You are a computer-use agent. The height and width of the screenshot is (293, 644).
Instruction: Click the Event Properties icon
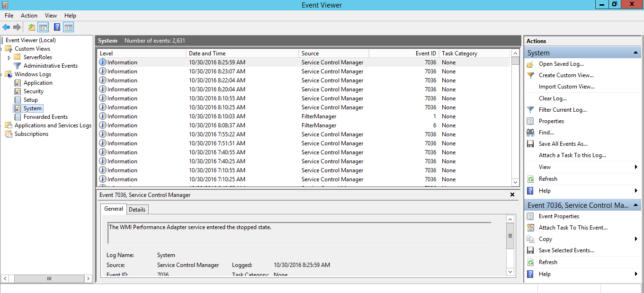click(x=530, y=216)
